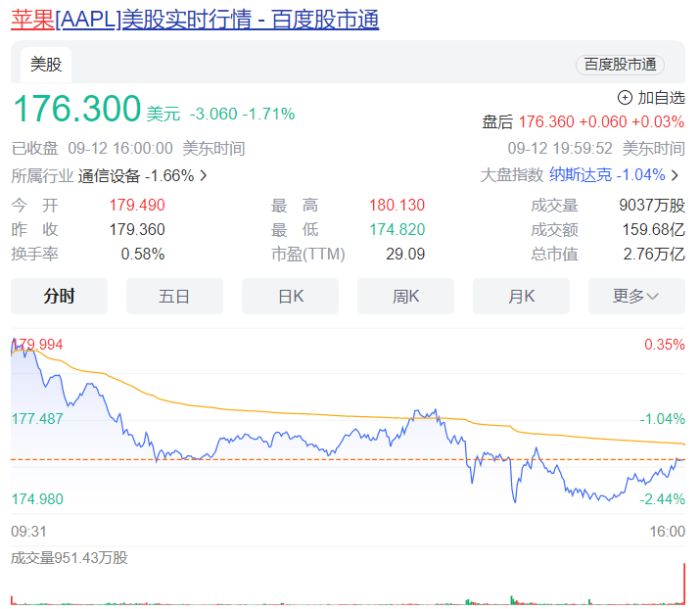Open the 更多 chart period dropdown
The image size is (700, 609).
tap(636, 297)
